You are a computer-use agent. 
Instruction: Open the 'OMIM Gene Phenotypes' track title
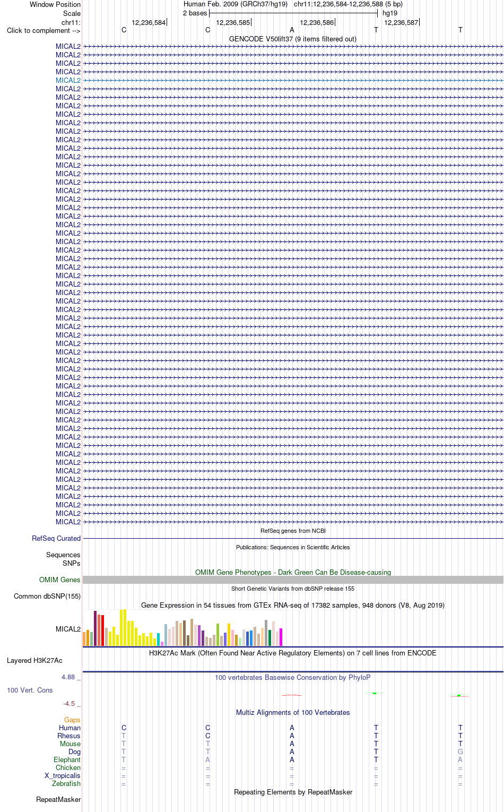tap(293, 572)
